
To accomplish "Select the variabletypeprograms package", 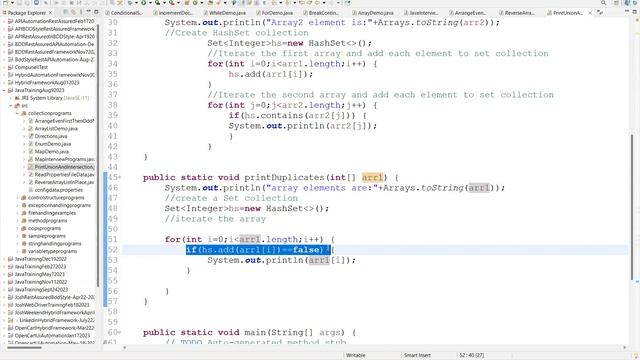I will [49, 251].
